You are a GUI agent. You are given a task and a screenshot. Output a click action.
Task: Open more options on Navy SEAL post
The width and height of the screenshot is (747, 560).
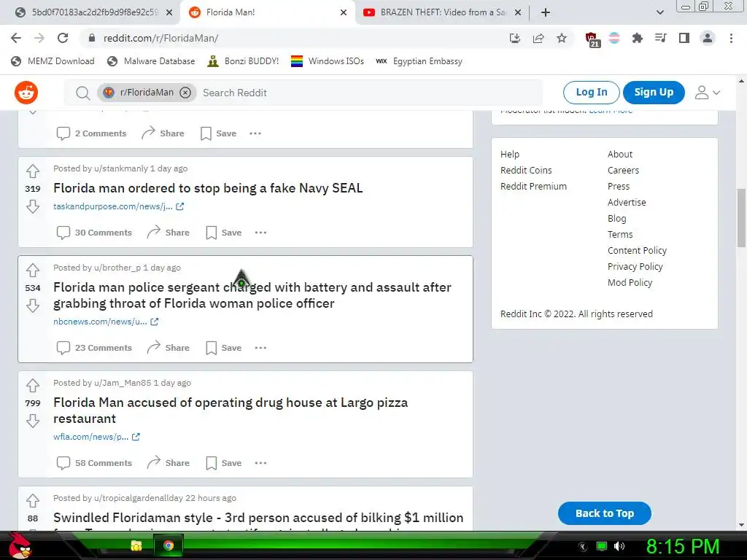click(x=260, y=233)
